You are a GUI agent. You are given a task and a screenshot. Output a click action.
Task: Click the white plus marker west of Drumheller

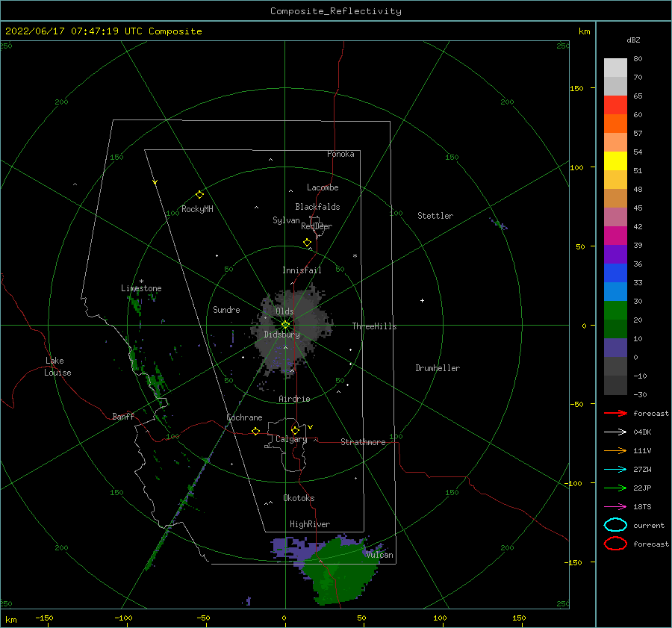click(x=422, y=300)
